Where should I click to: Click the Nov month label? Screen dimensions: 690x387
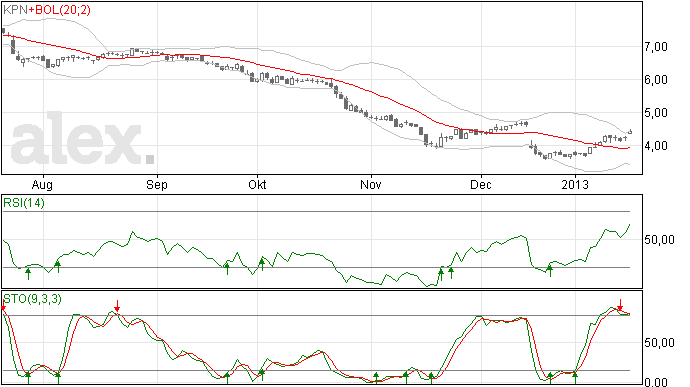click(371, 184)
